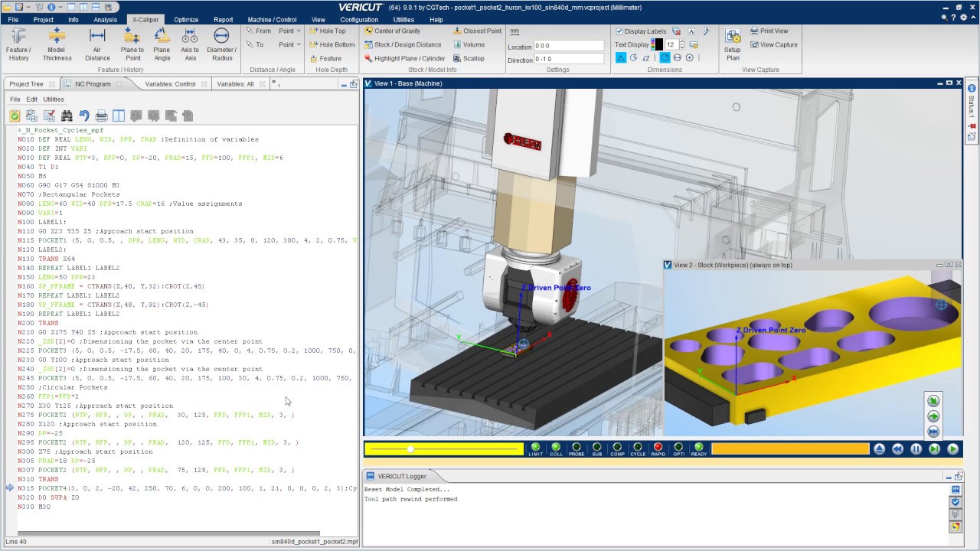Toggle the triangle dimension button
This screenshot has height=551, width=980.
tap(621, 57)
